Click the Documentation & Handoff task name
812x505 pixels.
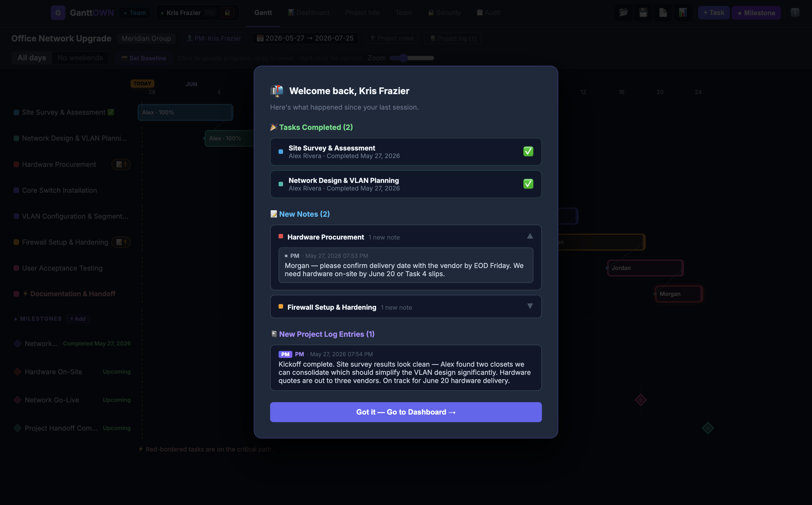tap(73, 294)
